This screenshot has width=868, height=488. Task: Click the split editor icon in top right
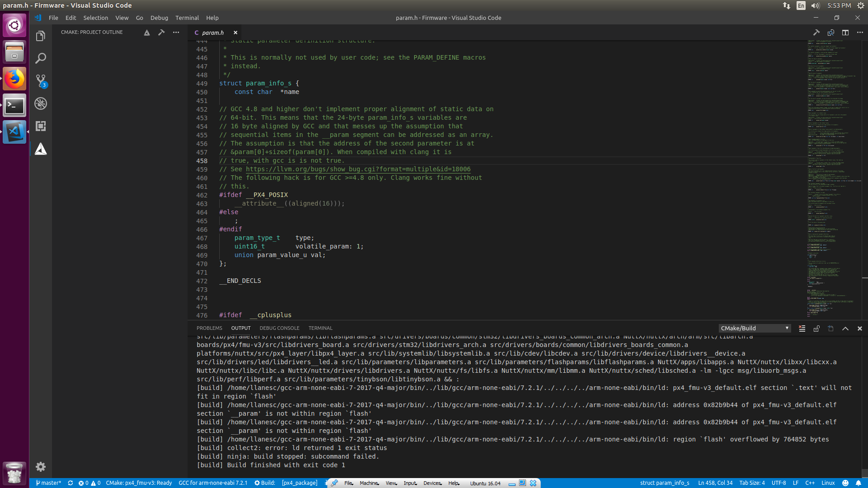point(845,32)
